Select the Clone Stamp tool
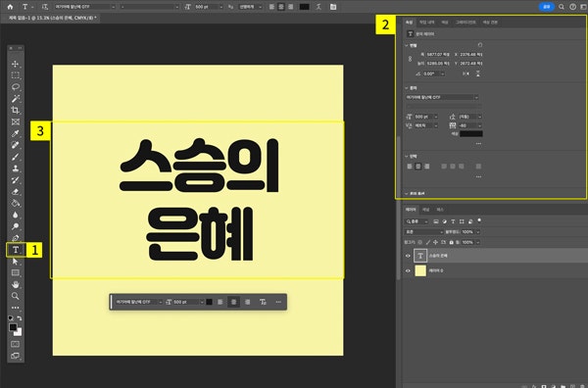This screenshot has width=588, height=388. click(16, 169)
